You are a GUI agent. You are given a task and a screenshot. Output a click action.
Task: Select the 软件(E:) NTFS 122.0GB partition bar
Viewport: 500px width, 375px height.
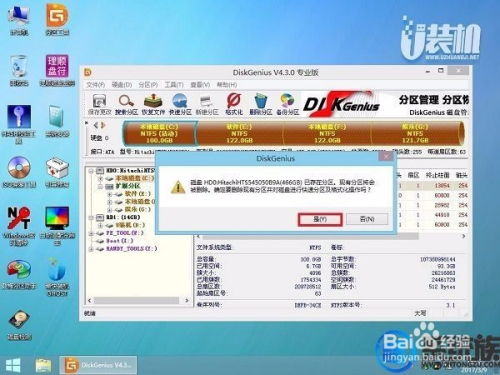tap(239, 133)
